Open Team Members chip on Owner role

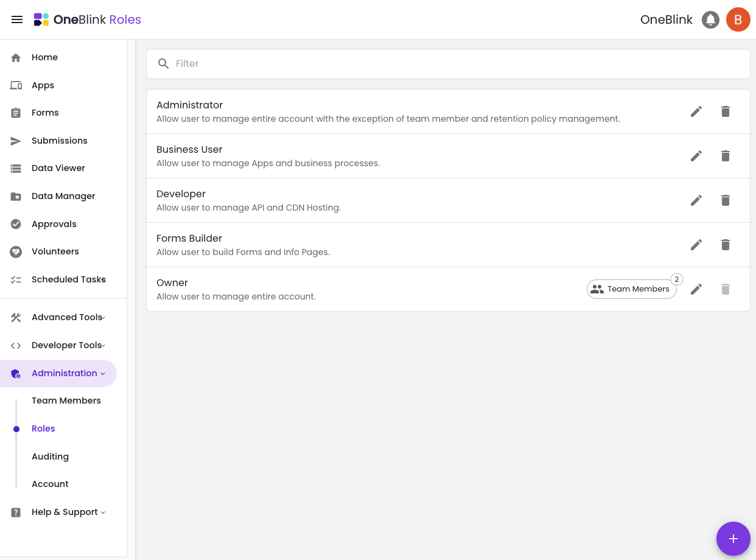631,289
